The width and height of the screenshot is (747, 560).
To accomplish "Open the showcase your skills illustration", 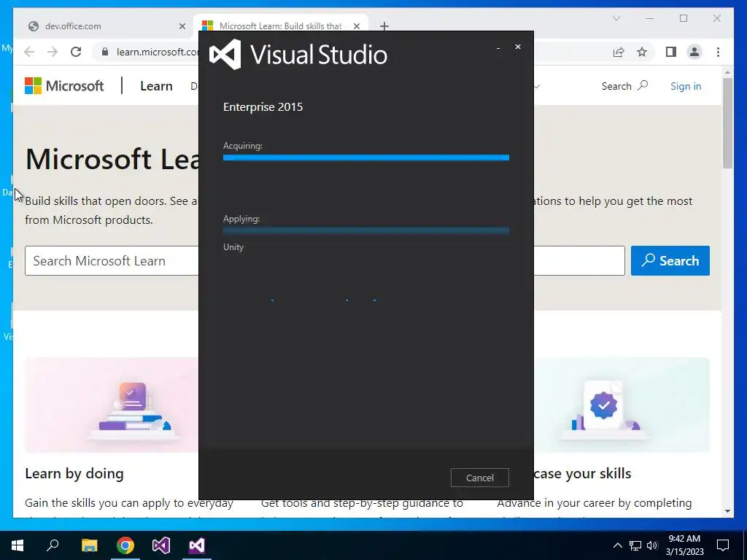I will (x=622, y=405).
